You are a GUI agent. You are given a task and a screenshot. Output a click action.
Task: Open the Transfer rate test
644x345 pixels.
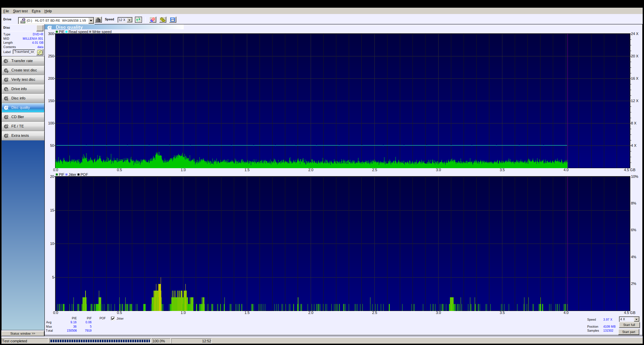tap(23, 61)
